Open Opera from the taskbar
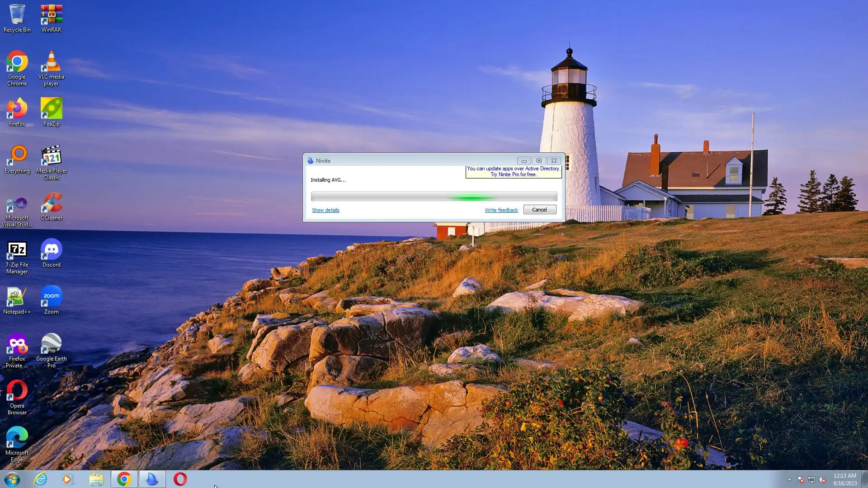The image size is (868, 488). click(180, 479)
